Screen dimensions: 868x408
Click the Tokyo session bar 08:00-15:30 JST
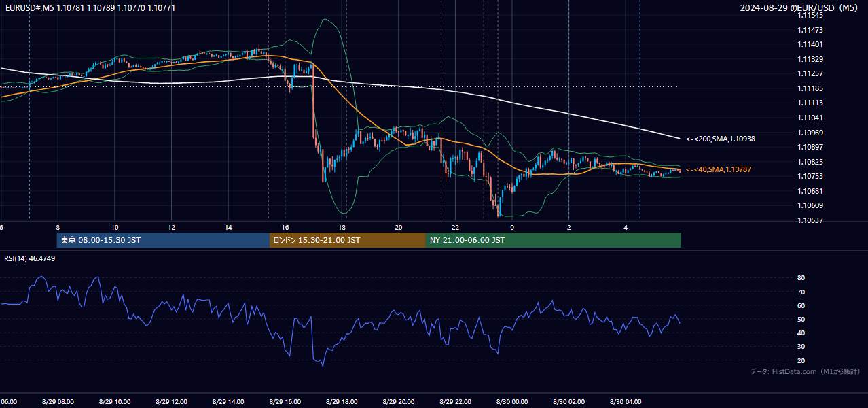(x=163, y=240)
